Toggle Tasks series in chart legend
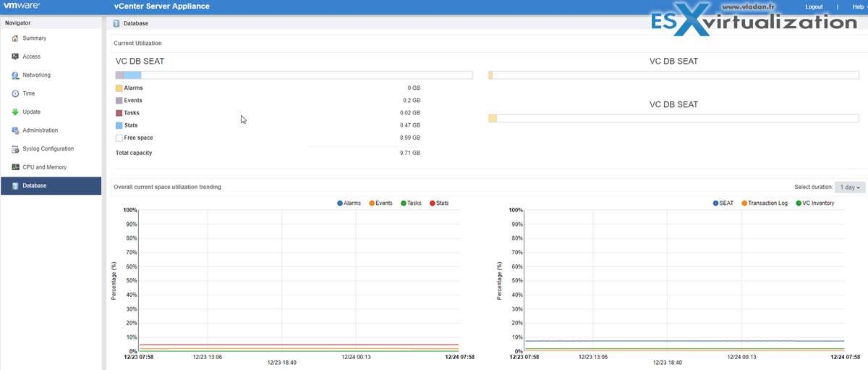This screenshot has width=868, height=370. point(411,203)
